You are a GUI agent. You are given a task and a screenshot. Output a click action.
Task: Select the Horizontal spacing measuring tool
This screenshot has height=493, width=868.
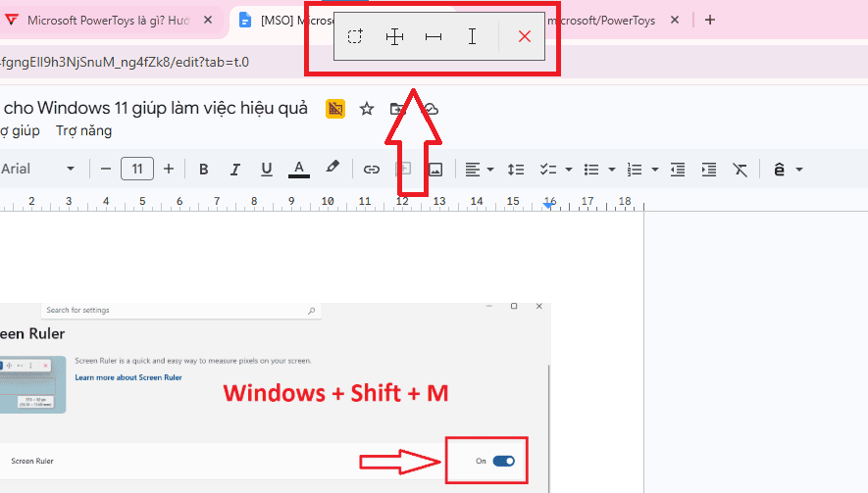pyautogui.click(x=433, y=36)
